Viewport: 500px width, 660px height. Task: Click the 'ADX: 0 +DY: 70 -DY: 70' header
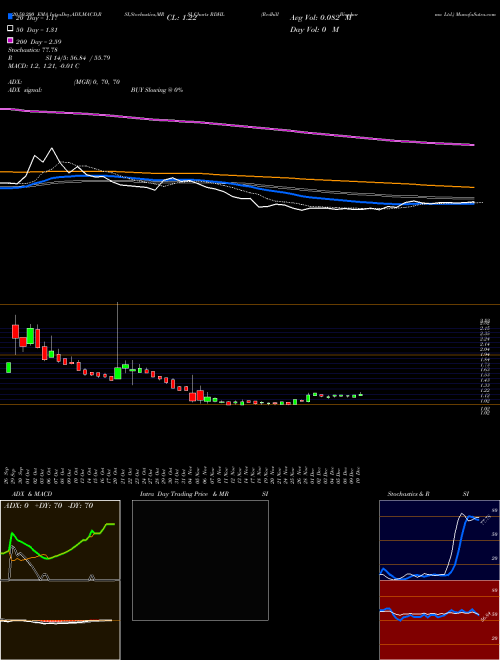pos(48,506)
